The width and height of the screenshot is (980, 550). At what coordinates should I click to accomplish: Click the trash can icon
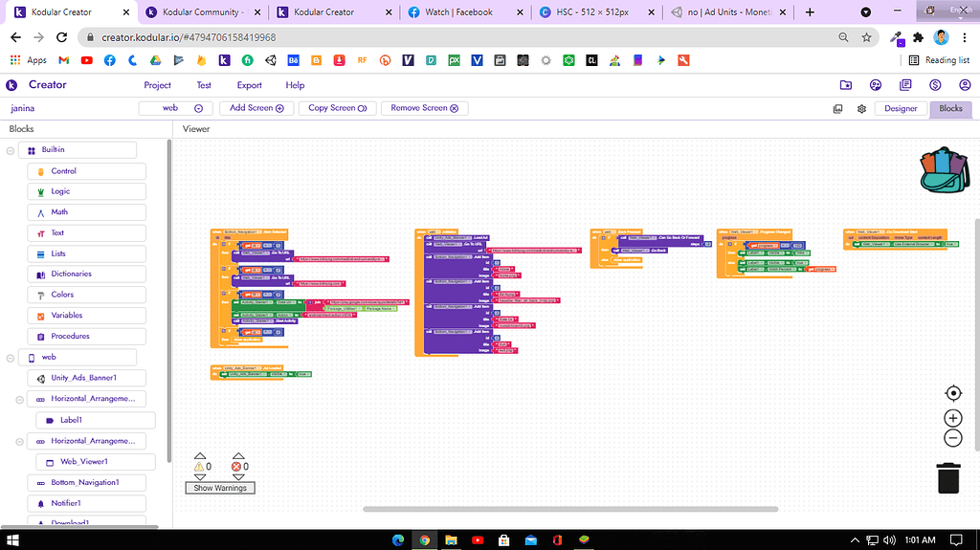click(948, 478)
